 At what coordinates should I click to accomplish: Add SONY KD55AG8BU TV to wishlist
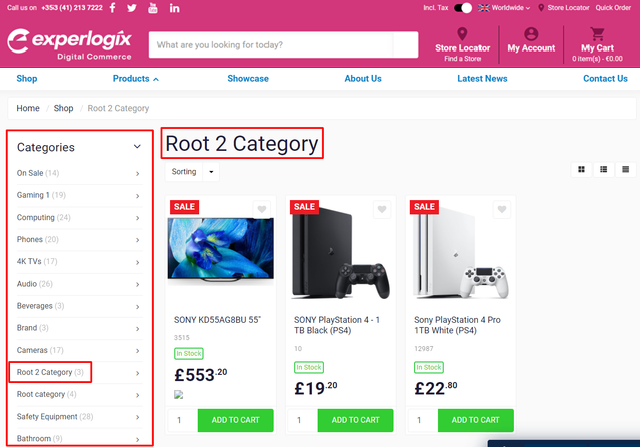(261, 210)
